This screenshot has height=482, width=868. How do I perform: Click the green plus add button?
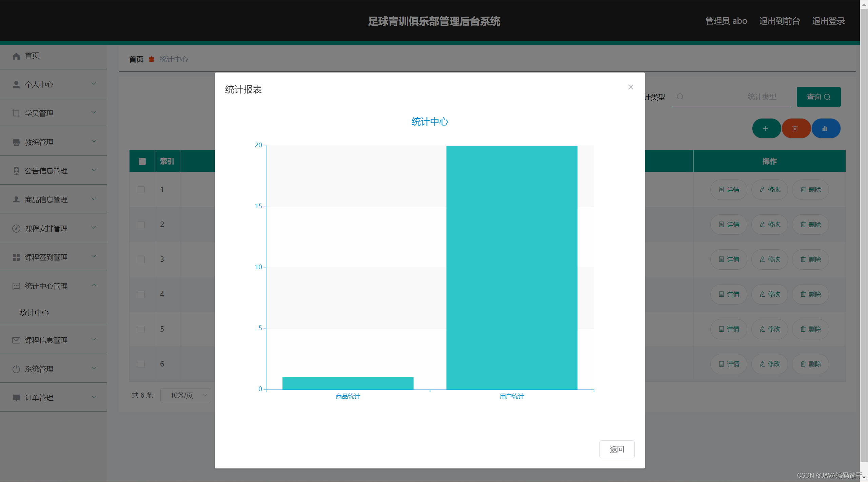point(766,128)
